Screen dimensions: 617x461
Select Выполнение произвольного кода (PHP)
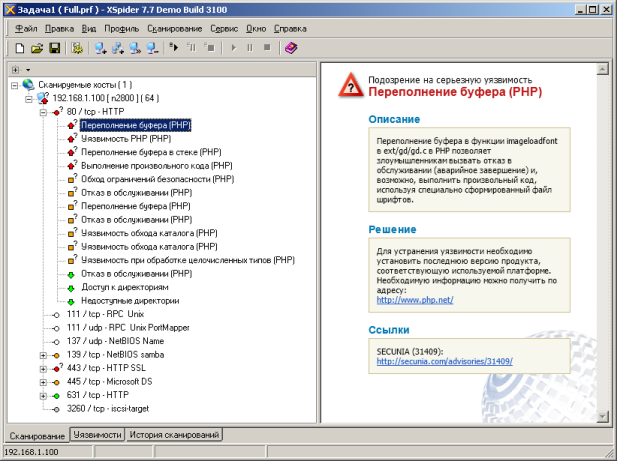coord(157,166)
